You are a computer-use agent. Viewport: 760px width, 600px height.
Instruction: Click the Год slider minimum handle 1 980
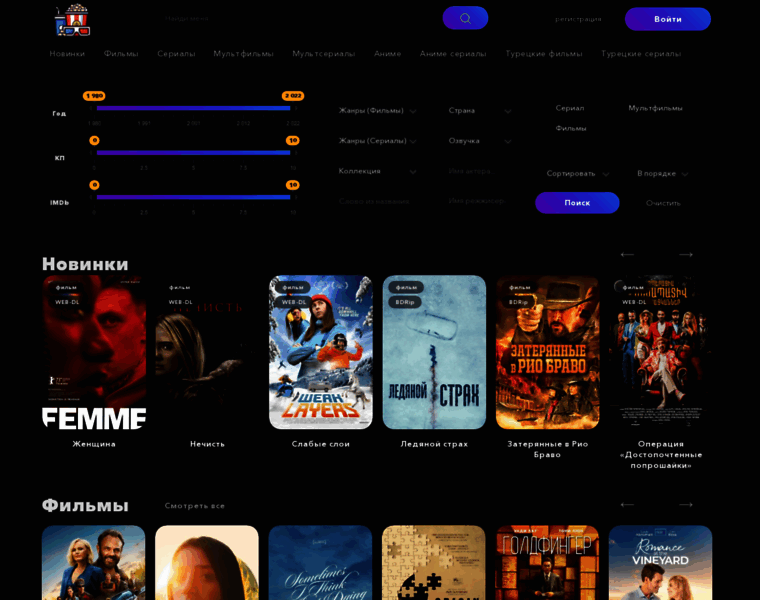94,96
